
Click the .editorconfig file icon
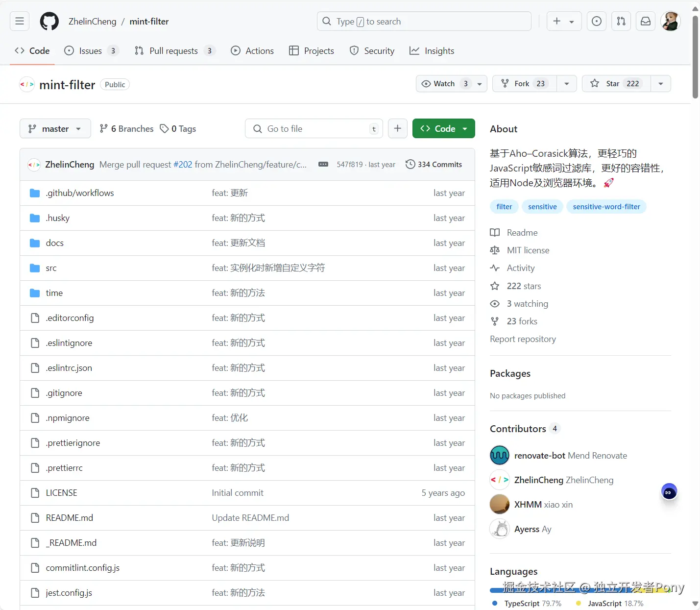coord(35,318)
